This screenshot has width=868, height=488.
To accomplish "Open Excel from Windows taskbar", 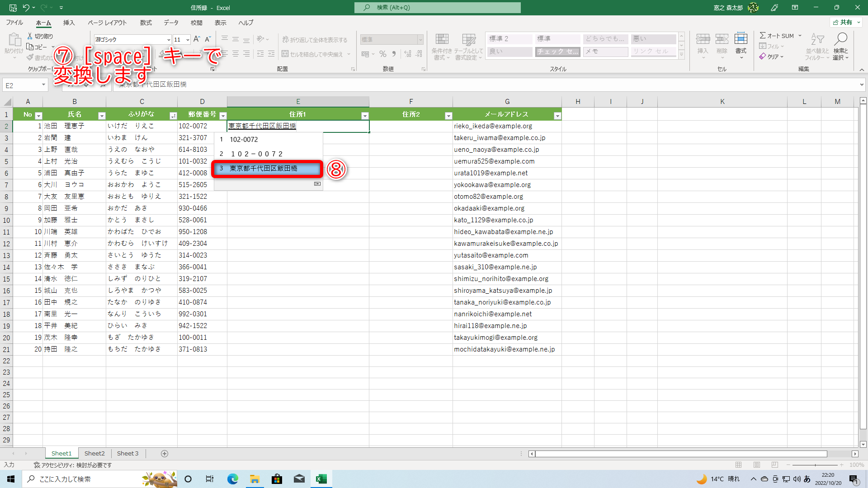I will pos(321,479).
